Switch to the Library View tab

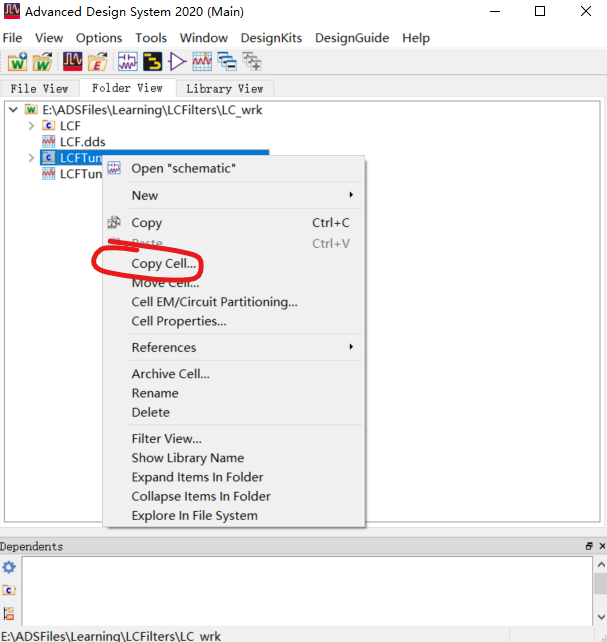pos(225,88)
